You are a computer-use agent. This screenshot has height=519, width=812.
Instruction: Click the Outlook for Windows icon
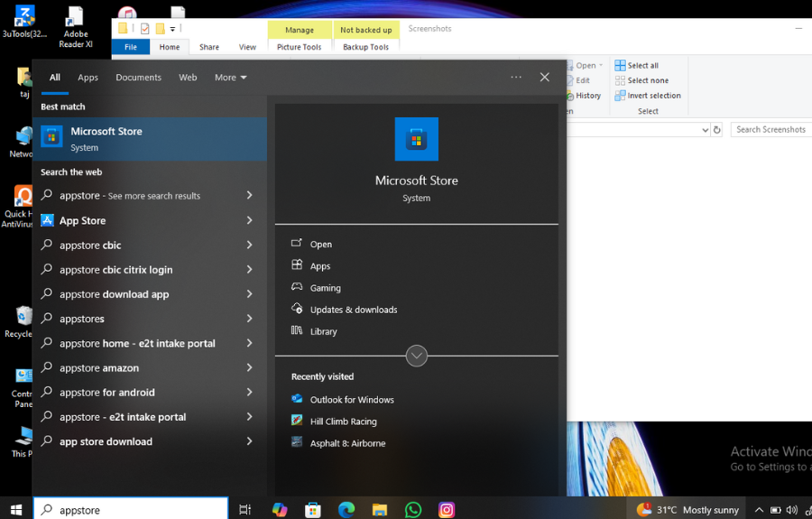coord(296,399)
